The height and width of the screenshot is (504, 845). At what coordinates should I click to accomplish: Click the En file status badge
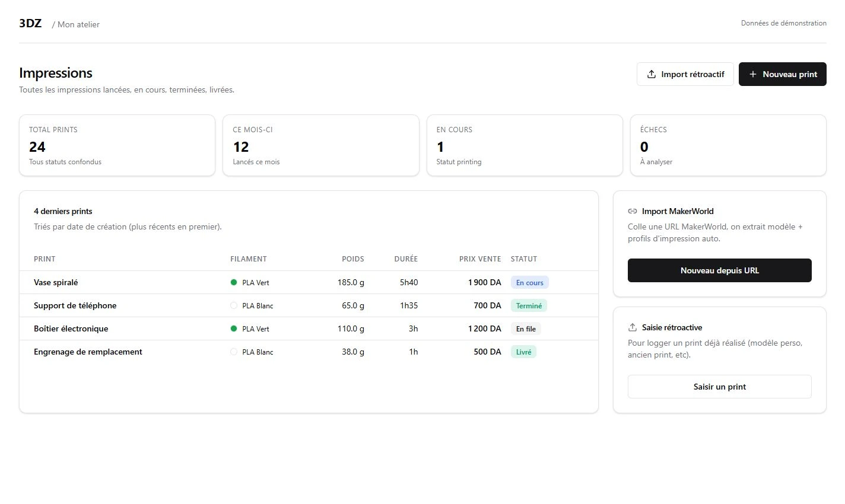pyautogui.click(x=526, y=328)
